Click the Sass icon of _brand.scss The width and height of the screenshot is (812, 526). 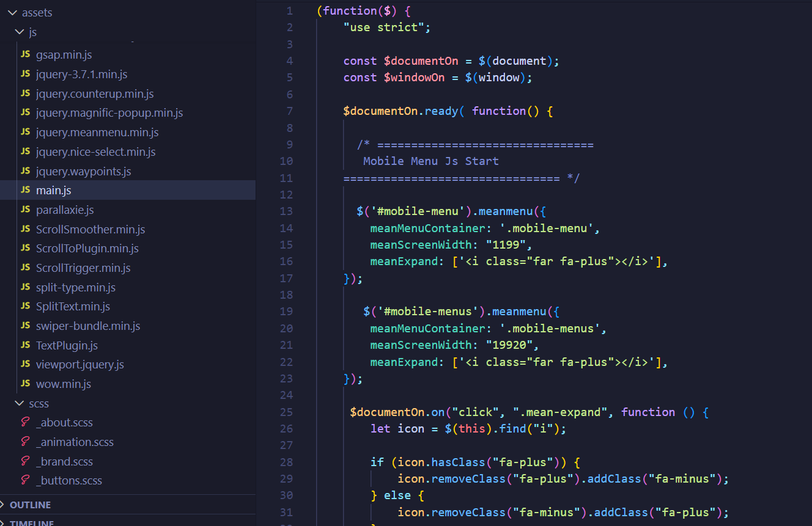[25, 461]
